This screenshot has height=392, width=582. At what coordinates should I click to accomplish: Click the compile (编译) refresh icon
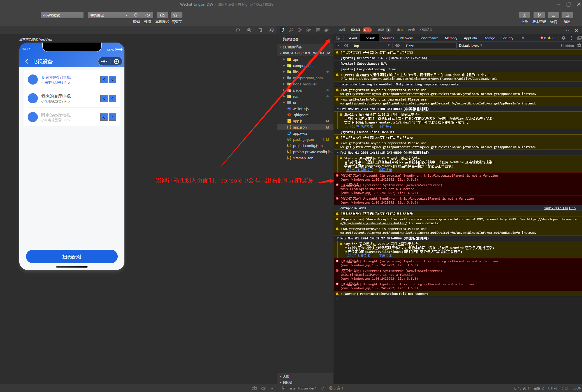(x=136, y=15)
